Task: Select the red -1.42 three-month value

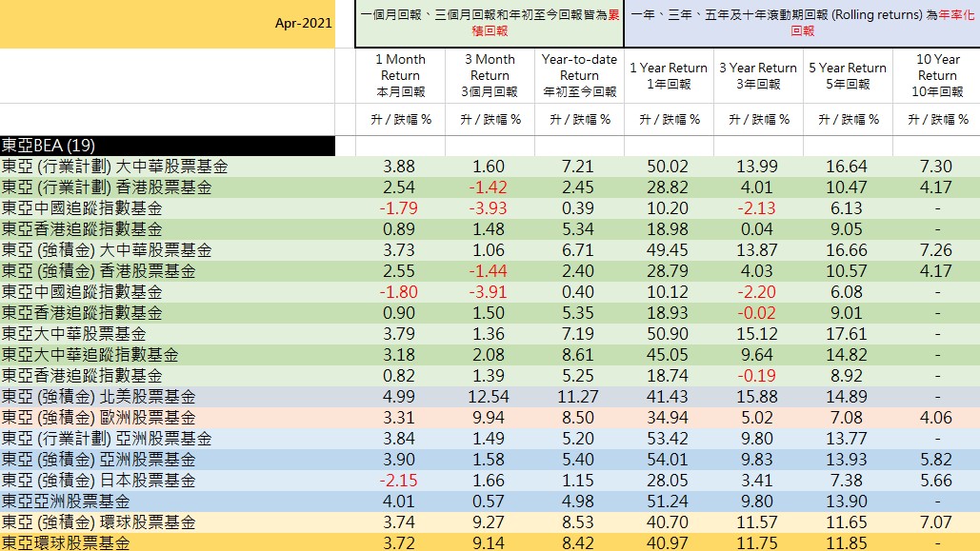Action: 489,187
